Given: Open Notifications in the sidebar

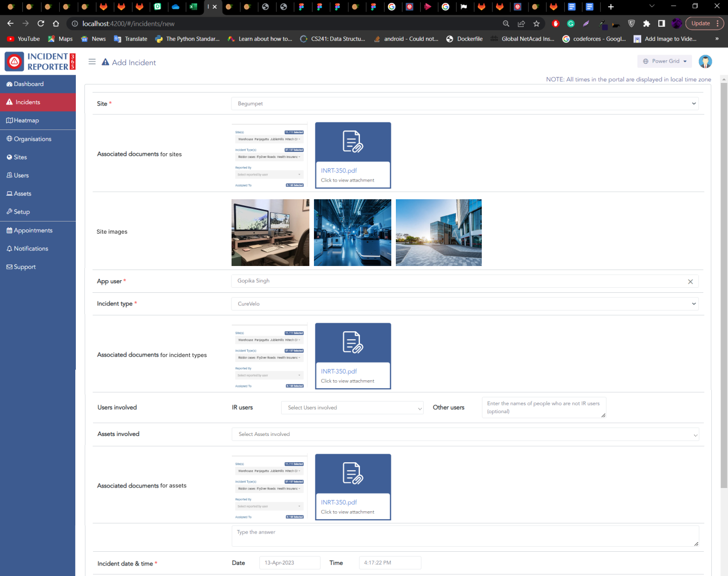Looking at the screenshot, I should pos(31,249).
